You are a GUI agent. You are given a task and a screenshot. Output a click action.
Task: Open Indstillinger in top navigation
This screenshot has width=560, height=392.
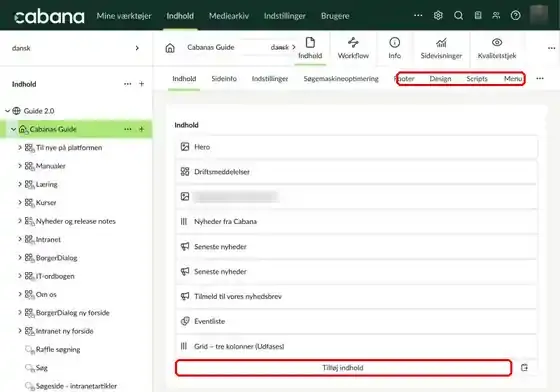pyautogui.click(x=285, y=16)
